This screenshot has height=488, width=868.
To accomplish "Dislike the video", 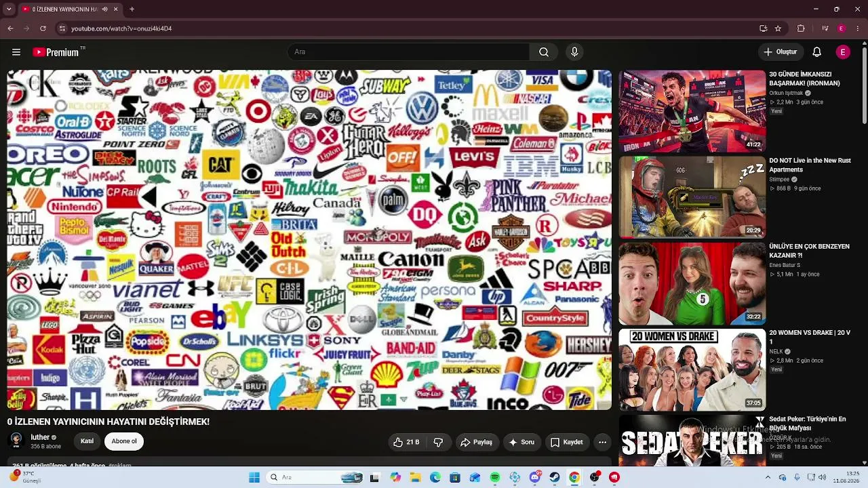I will (x=438, y=443).
